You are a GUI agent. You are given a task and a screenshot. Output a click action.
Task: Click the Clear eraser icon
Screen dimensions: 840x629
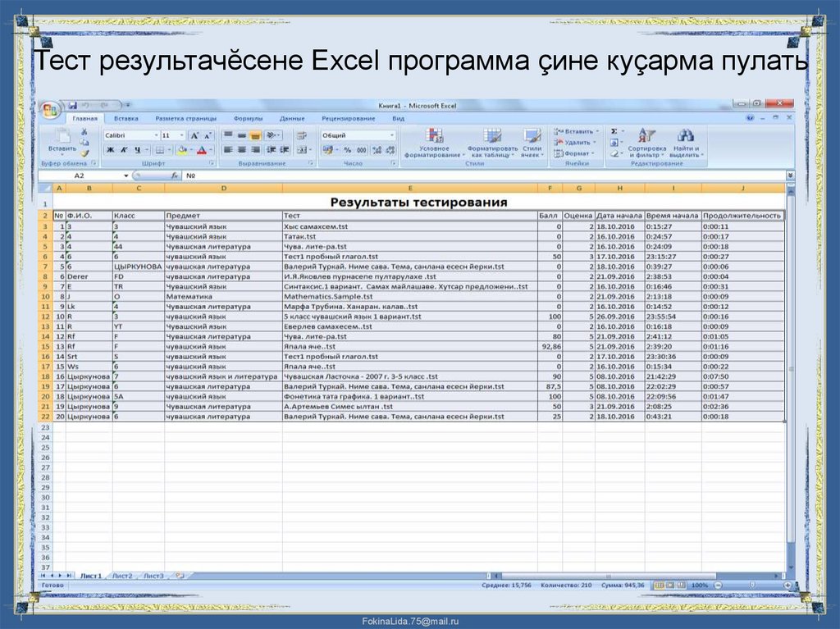coord(614,154)
